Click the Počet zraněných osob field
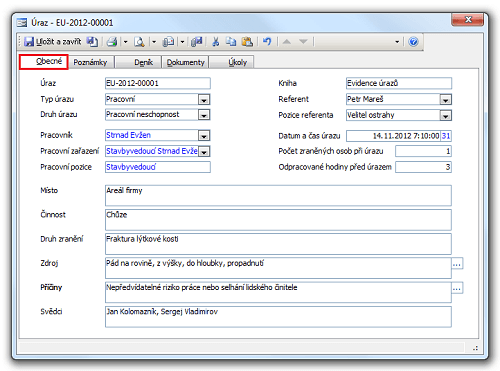The image size is (500, 371). (423, 151)
